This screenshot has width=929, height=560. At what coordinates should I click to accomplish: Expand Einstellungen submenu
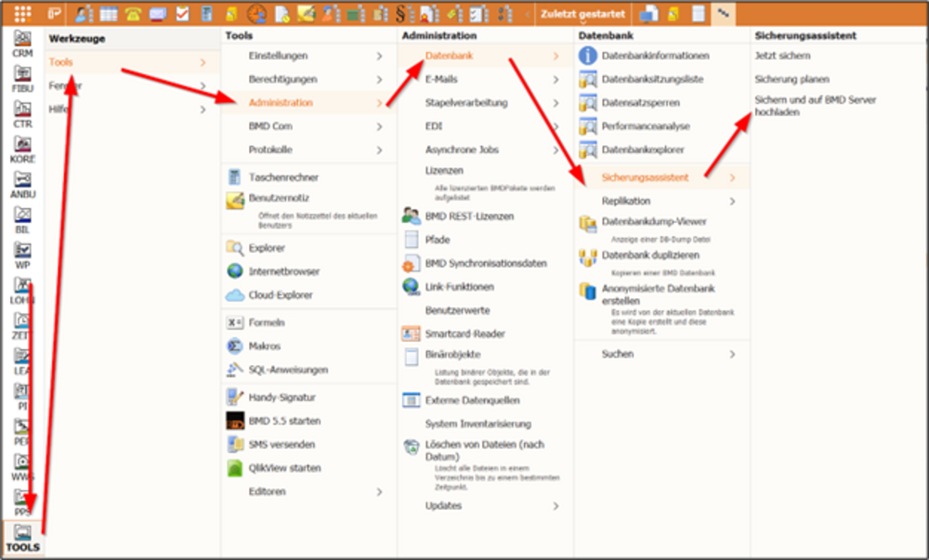point(308,56)
